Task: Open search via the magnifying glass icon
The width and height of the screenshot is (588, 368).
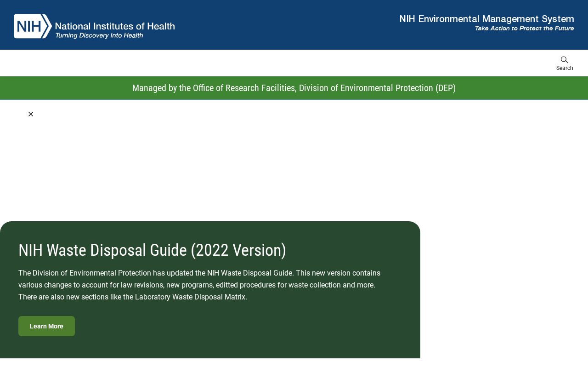Action: click(565, 60)
